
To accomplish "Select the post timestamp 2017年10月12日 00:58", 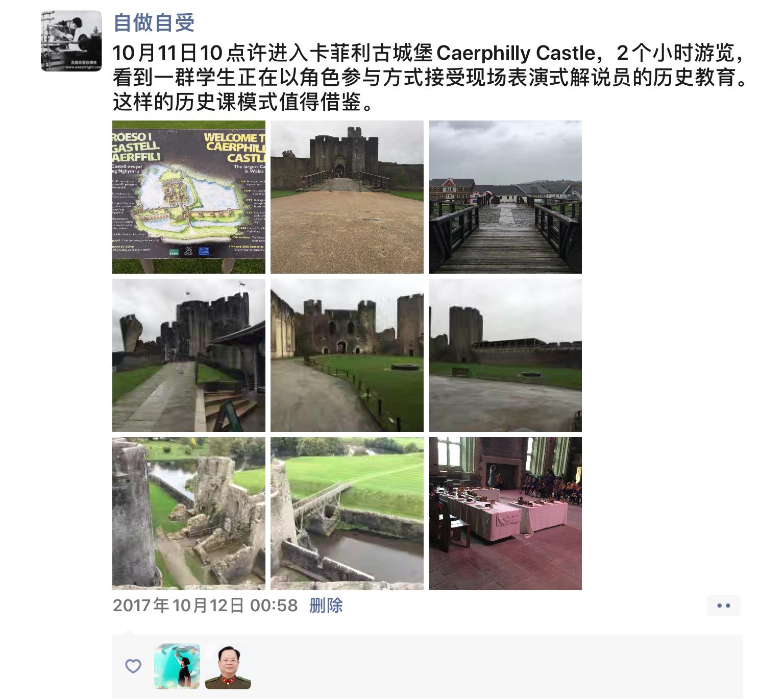I will [205, 606].
